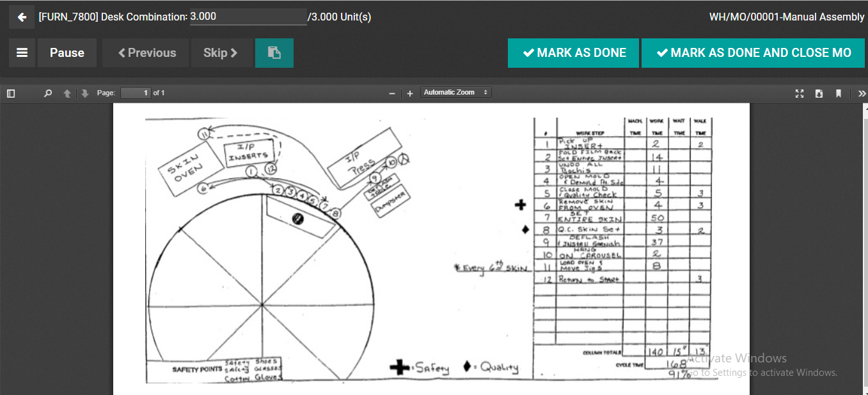
Task: Go to previous PDF page arrow
Action: (67, 93)
